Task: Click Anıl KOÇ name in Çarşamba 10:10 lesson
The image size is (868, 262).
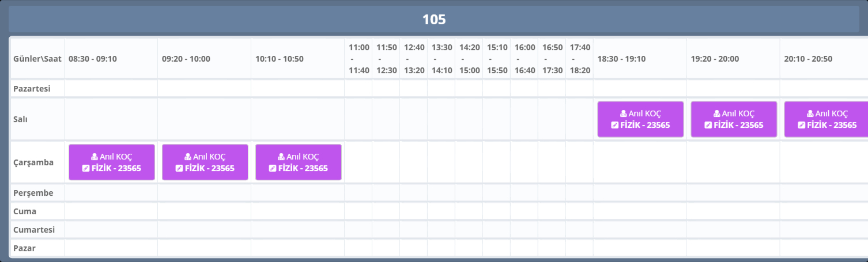Action: point(303,157)
